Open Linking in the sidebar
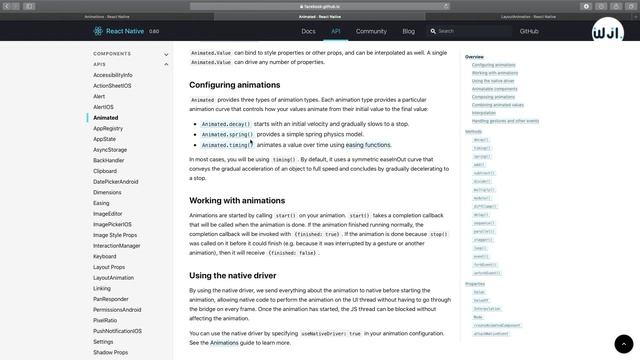Viewport: 640px width, 360px height. point(102,288)
